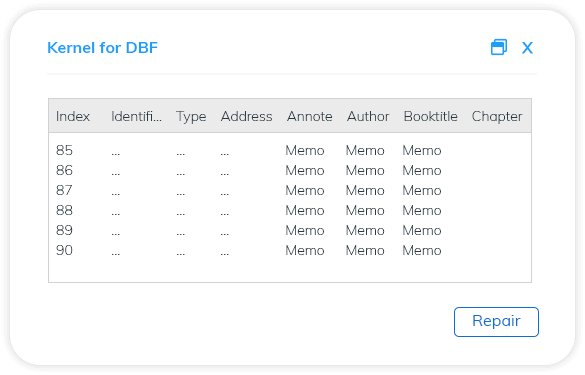Close the Kernel for DBF dialog
585x375 pixels.
pyautogui.click(x=527, y=48)
